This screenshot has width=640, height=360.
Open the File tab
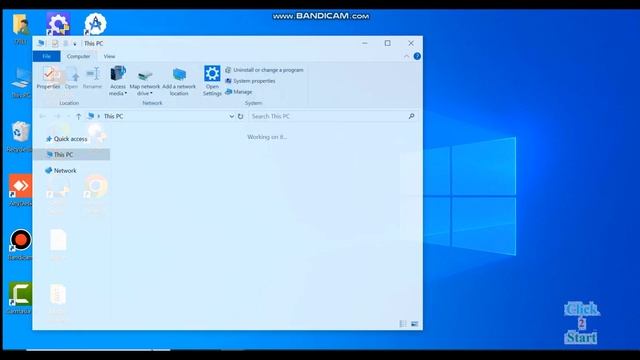click(47, 56)
